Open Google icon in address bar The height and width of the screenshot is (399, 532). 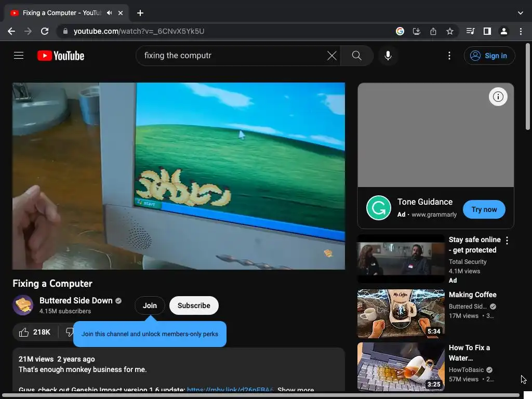click(400, 31)
